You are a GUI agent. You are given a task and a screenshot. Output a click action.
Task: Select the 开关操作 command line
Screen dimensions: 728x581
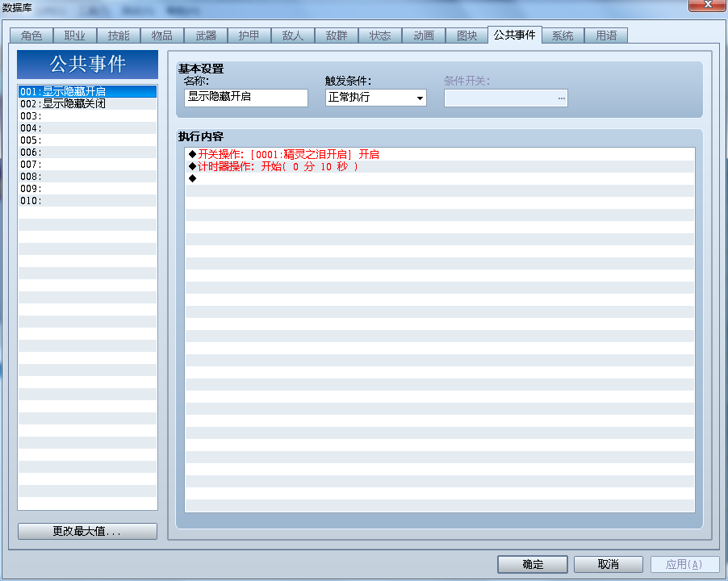[440, 154]
